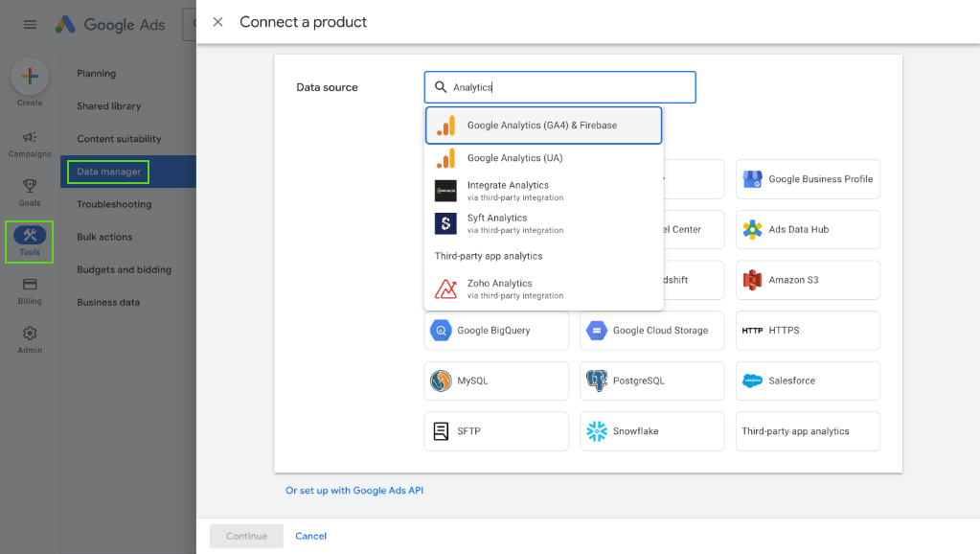Open Shared library in the side menu

pyautogui.click(x=109, y=106)
